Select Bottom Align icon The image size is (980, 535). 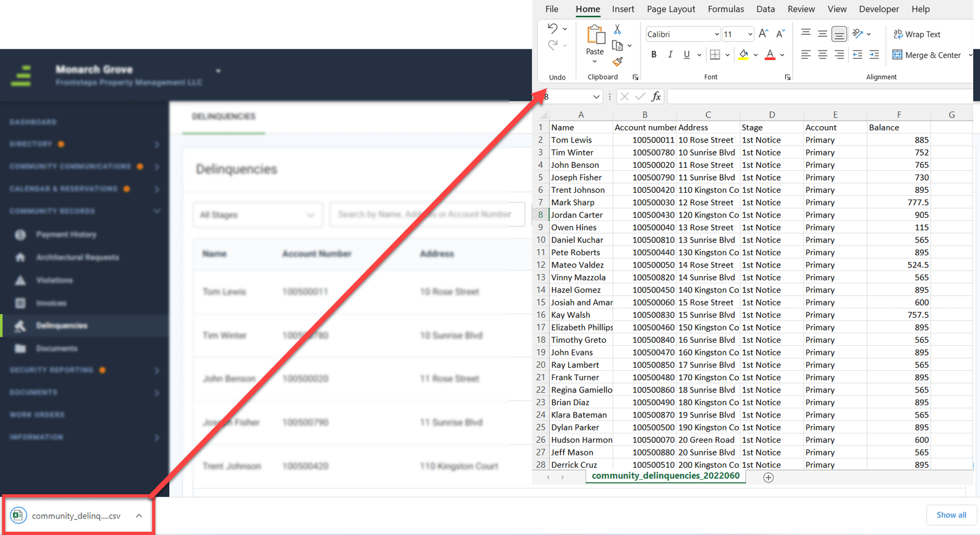(840, 34)
